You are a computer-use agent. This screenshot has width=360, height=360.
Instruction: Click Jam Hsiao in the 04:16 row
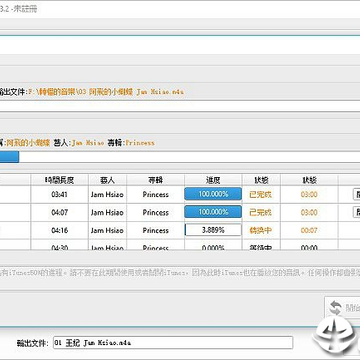click(107, 230)
